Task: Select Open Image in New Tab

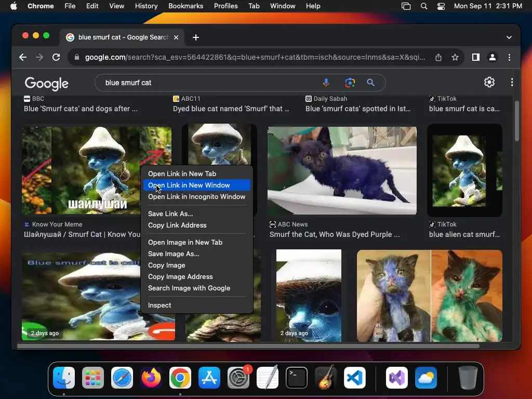Action: [197, 242]
